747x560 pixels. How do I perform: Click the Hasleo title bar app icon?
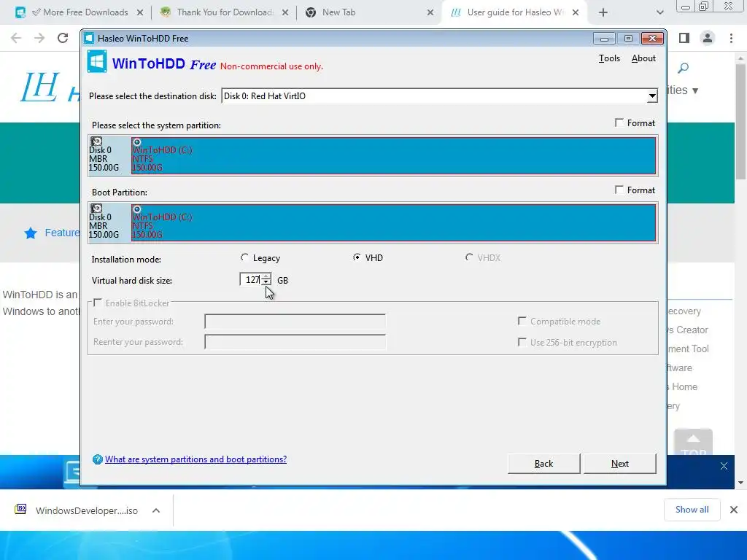[x=89, y=38]
